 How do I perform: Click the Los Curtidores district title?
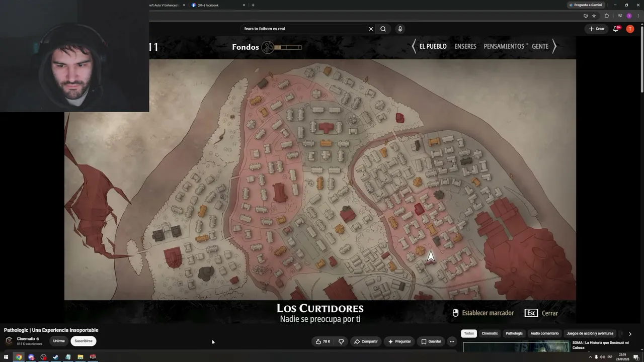[x=320, y=308]
